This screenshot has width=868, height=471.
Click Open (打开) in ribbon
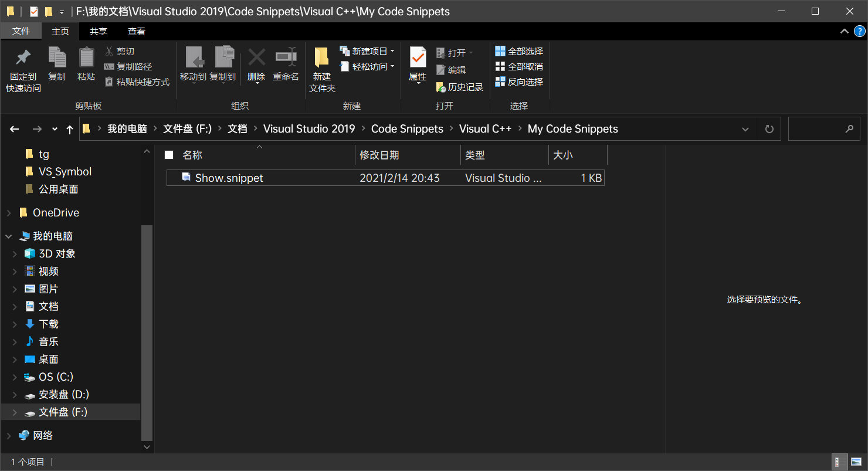(x=455, y=53)
